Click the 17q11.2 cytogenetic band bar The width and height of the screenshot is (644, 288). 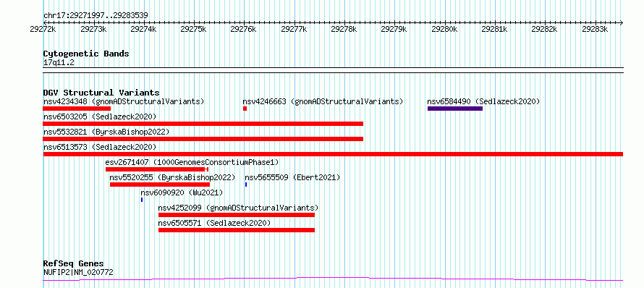click(x=333, y=70)
